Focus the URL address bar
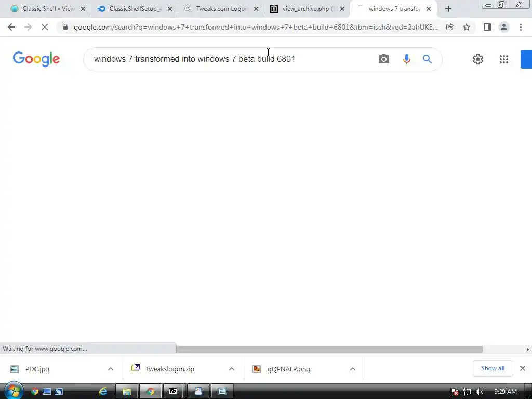532x399 pixels. pos(255,27)
